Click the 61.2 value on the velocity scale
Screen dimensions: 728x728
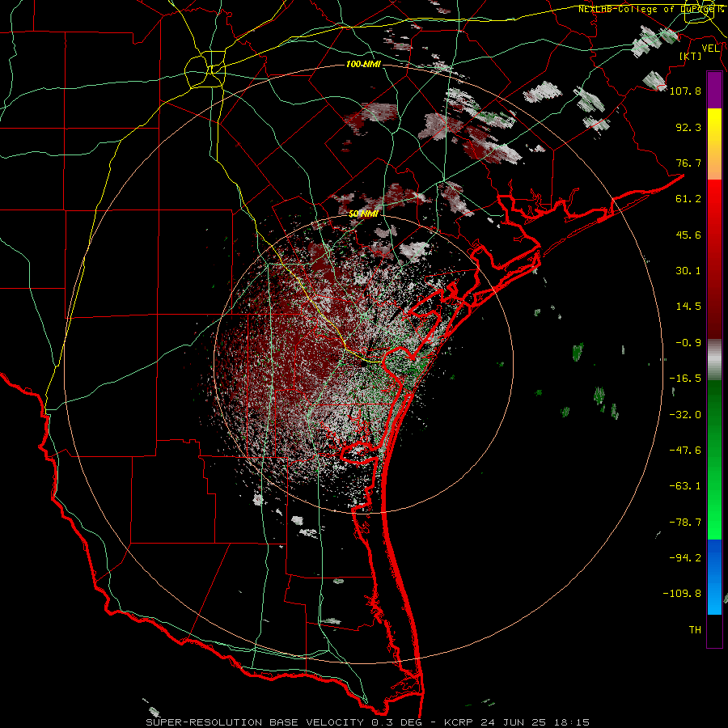coord(688,199)
